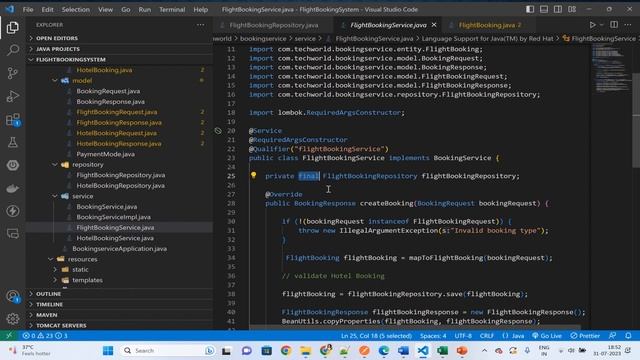Open the Testing flask view

13,142
